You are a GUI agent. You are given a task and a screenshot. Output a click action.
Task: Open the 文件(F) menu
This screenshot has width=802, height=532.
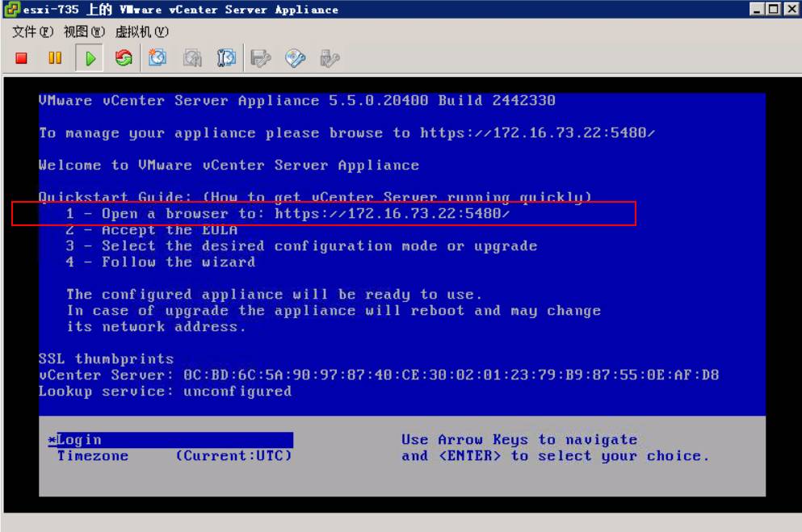coord(32,32)
